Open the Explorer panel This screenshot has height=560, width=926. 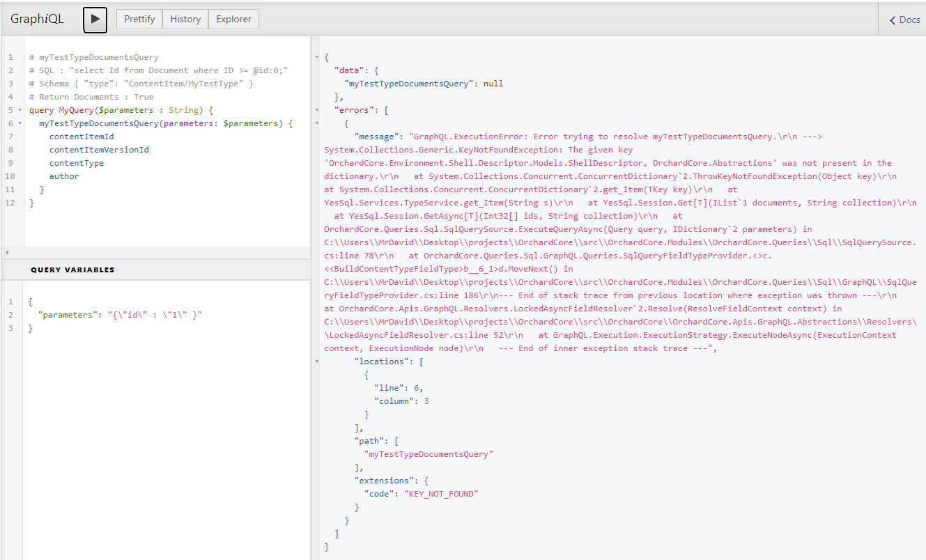coord(233,19)
